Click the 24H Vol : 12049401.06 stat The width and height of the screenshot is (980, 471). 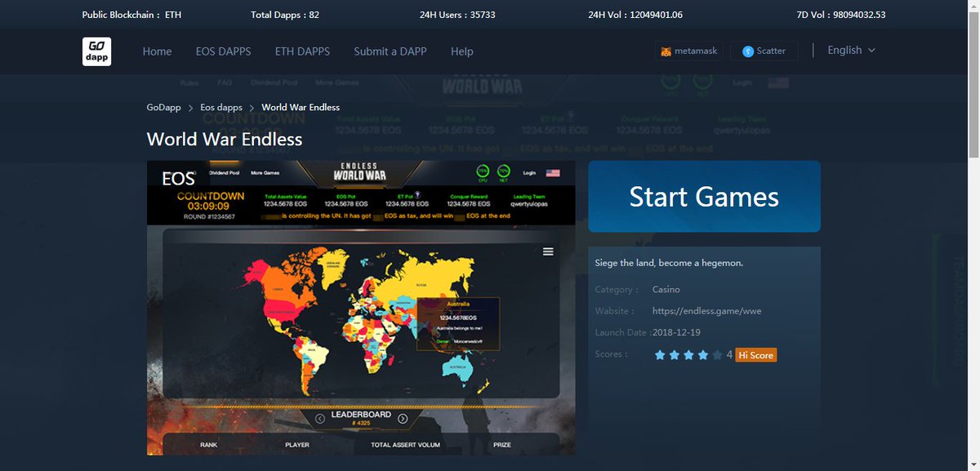pyautogui.click(x=635, y=15)
